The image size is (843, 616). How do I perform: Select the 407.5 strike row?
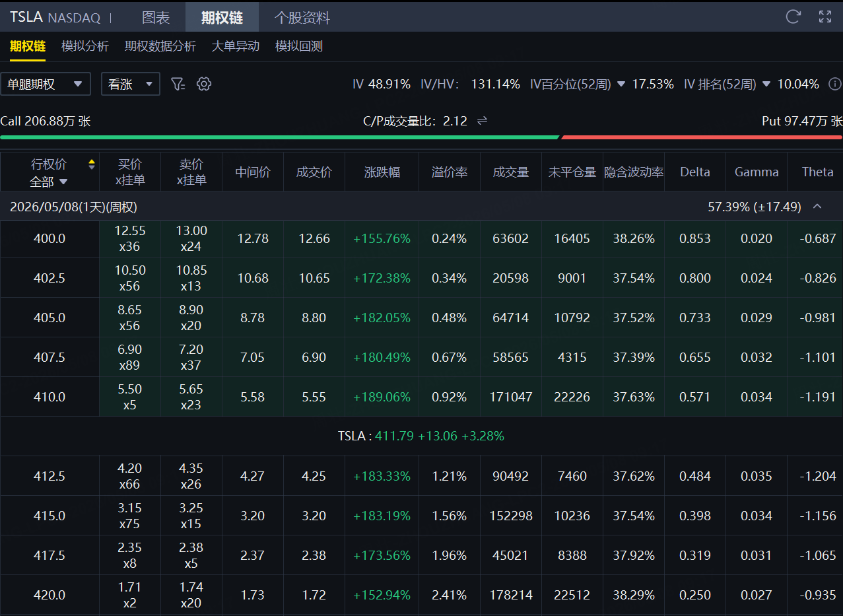[x=421, y=357]
